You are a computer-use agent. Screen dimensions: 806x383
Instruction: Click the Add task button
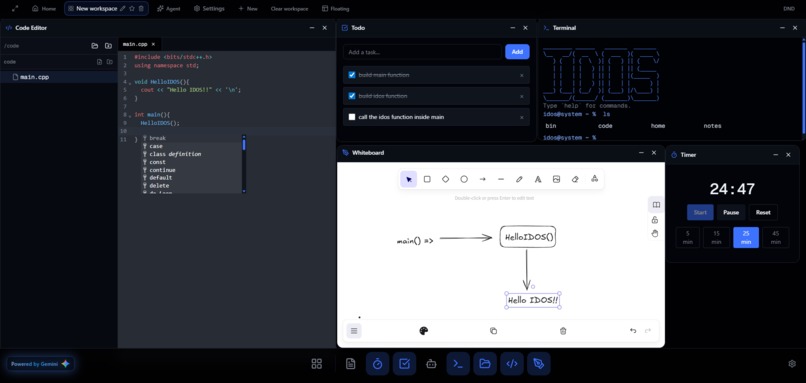coord(517,52)
